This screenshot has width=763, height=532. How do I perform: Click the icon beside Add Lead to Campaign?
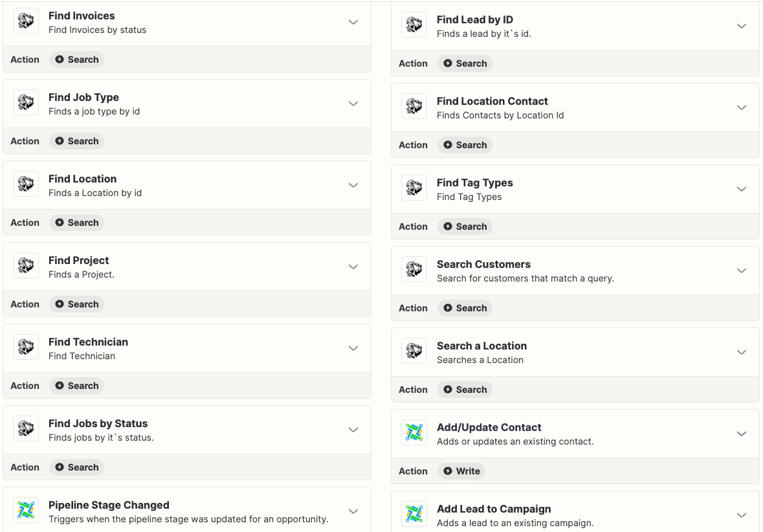pos(414,515)
